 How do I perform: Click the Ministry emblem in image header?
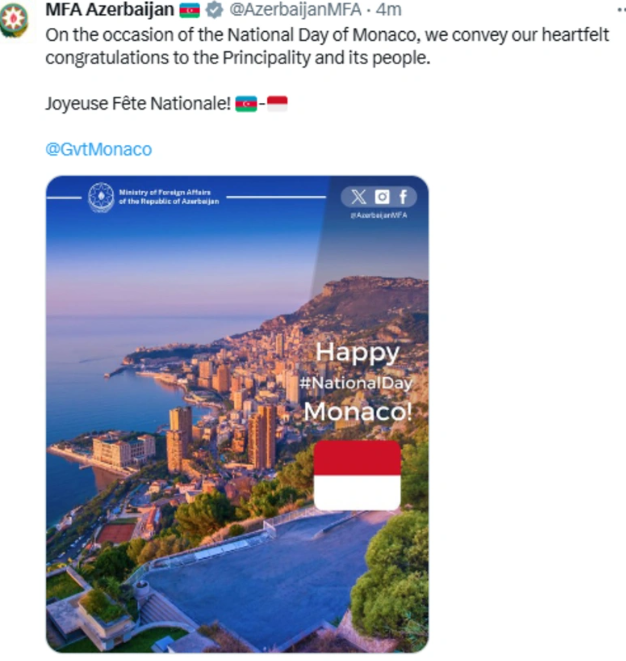click(101, 196)
